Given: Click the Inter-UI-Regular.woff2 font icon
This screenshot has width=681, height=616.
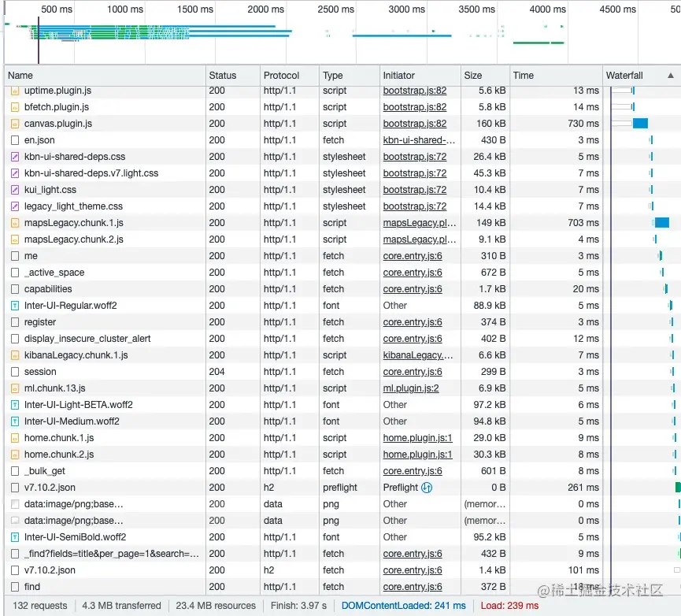Looking at the screenshot, I should [x=15, y=306].
